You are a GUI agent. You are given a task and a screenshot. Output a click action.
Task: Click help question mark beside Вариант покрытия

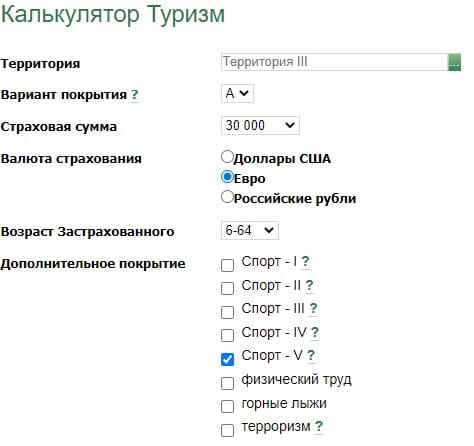point(134,95)
